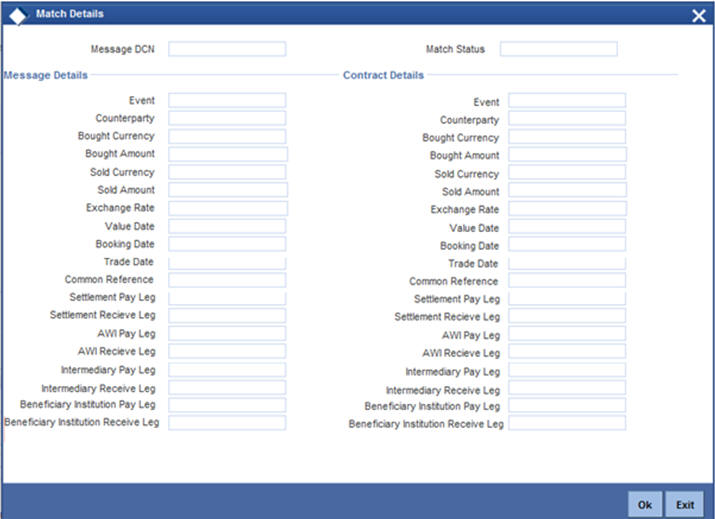Click the 'Match Details' title text
The height and width of the screenshot is (519, 715).
(x=70, y=14)
